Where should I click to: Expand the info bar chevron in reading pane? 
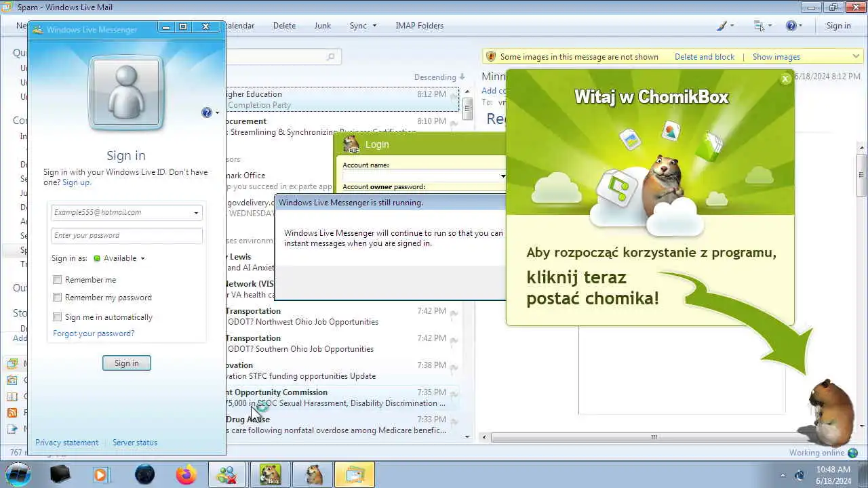pos(856,56)
